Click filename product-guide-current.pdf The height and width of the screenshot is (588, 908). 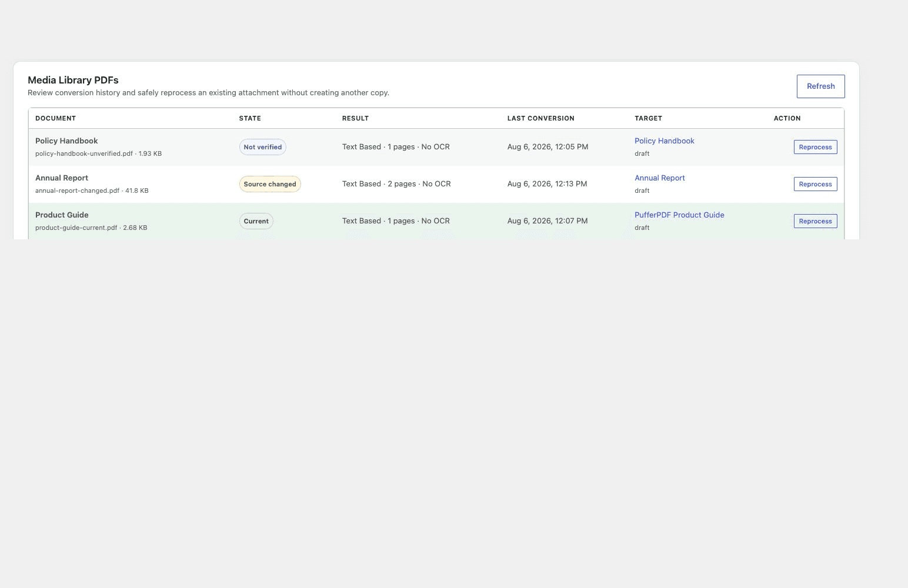pyautogui.click(x=76, y=228)
